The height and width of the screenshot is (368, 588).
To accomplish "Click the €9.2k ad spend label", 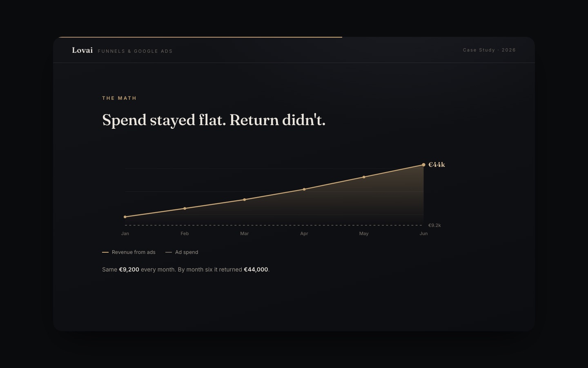I will pyautogui.click(x=434, y=225).
